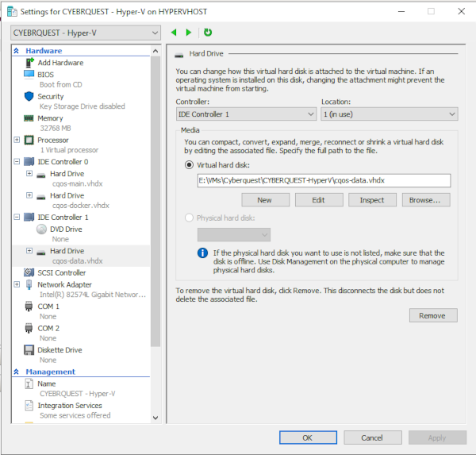Collapse the Hardware section header
Screen dimensions: 476x455
(x=17, y=51)
